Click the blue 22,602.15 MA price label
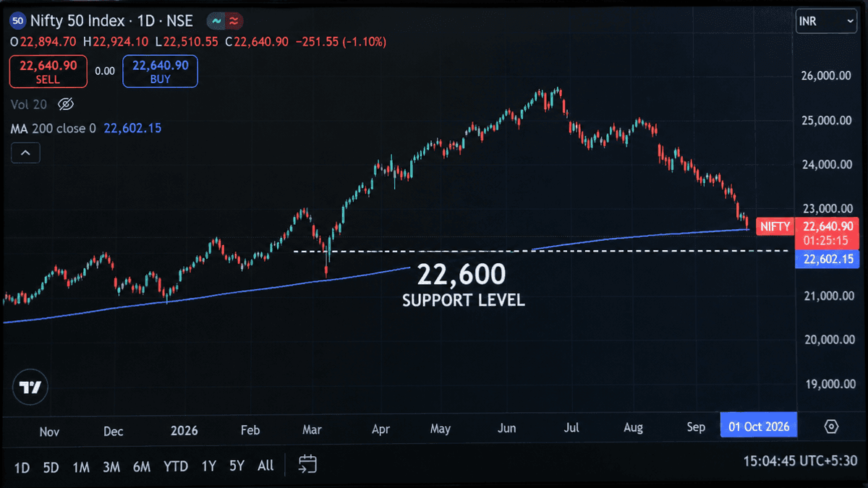The image size is (868, 488). coord(826,259)
